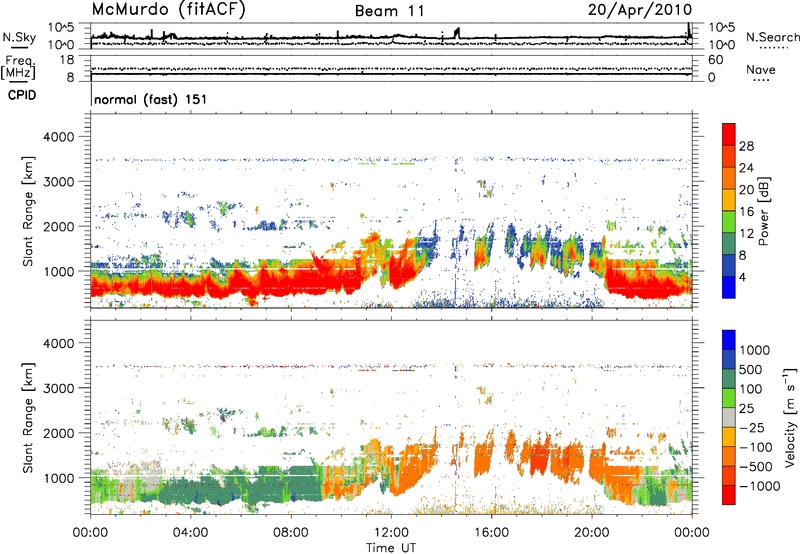This screenshot has width=800, height=554.
Task: Click the '12:00' time tick label
Action: tap(391, 533)
